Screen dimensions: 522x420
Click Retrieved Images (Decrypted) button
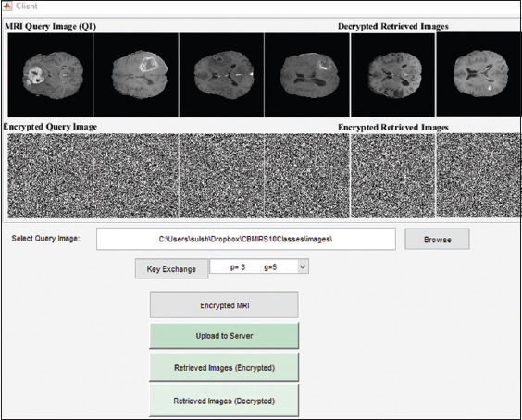point(224,401)
